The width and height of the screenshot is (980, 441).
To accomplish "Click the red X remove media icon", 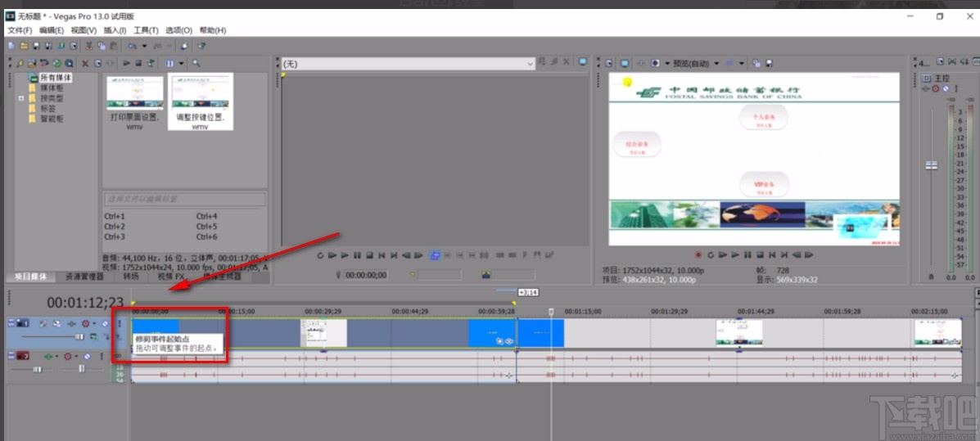I will (x=85, y=63).
